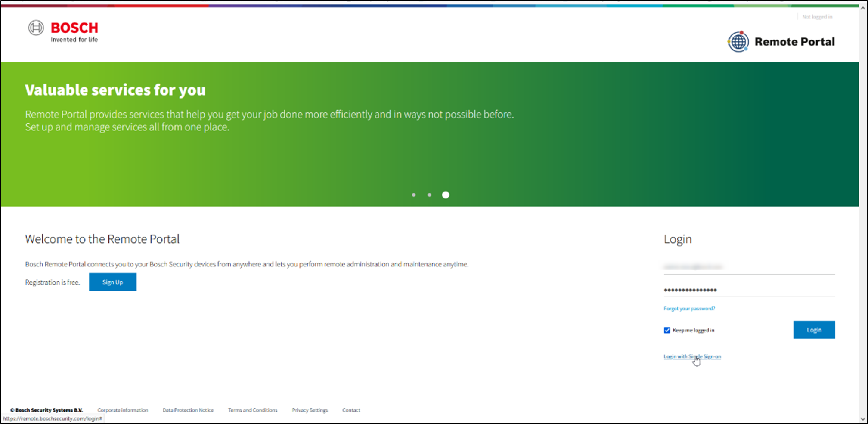Show the second carousel slide dot
The width and height of the screenshot is (868, 424).
(429, 195)
